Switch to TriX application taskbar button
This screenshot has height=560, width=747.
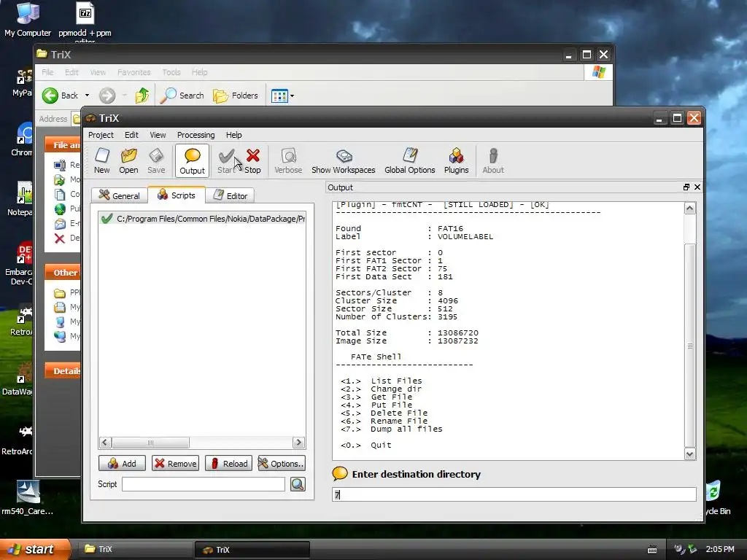[x=252, y=550]
